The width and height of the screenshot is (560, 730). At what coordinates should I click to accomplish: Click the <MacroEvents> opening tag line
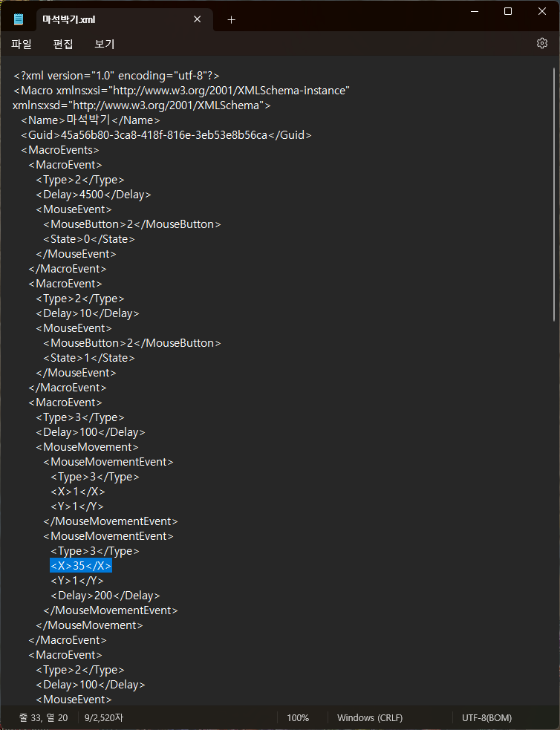click(x=60, y=150)
